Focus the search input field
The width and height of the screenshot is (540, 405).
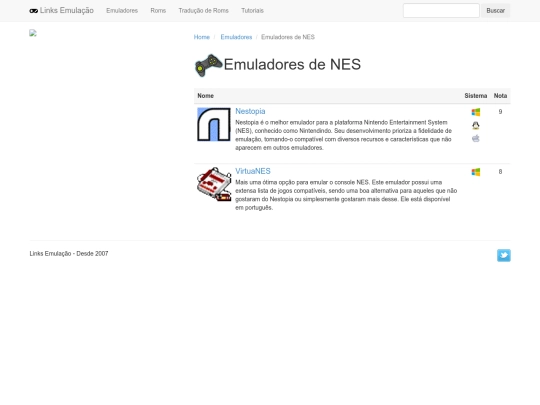pos(441,11)
